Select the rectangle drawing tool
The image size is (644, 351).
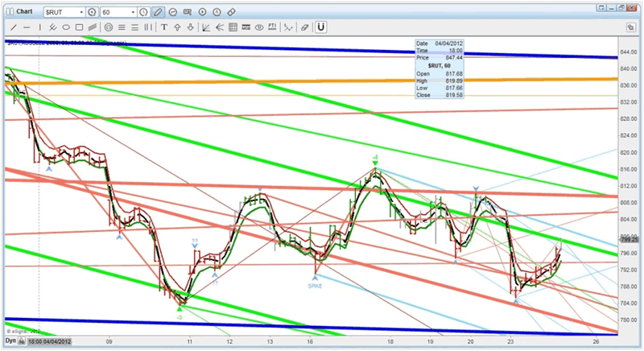point(79,27)
